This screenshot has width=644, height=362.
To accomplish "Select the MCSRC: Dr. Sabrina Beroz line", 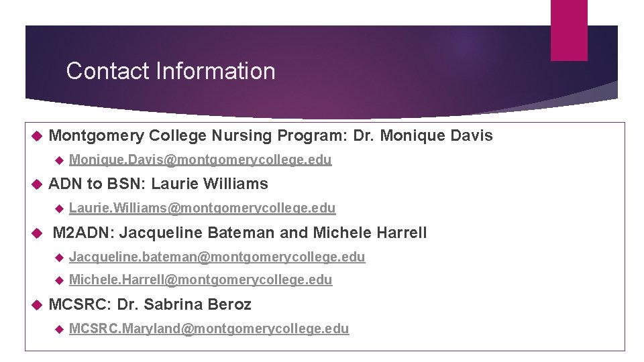I will coord(150,304).
